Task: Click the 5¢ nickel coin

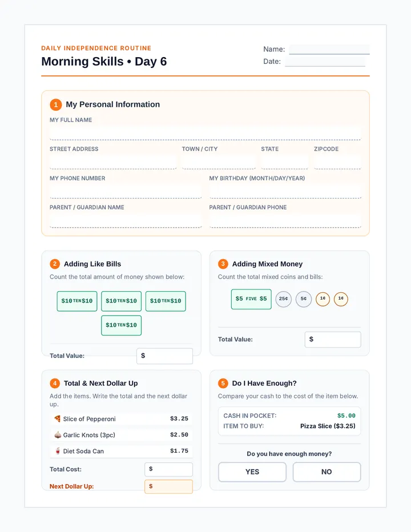Action: pos(304,299)
